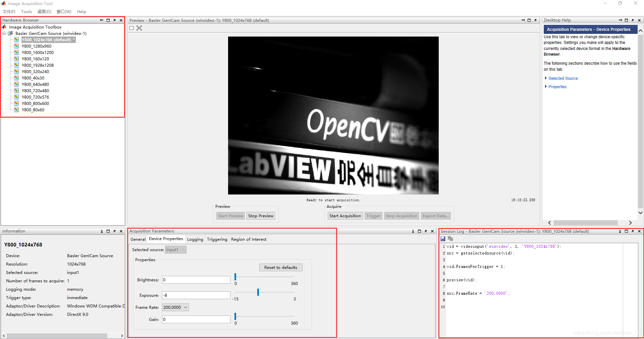This screenshot has width=644, height=339.
Task: Expand the Properties help section
Action: tap(546, 87)
